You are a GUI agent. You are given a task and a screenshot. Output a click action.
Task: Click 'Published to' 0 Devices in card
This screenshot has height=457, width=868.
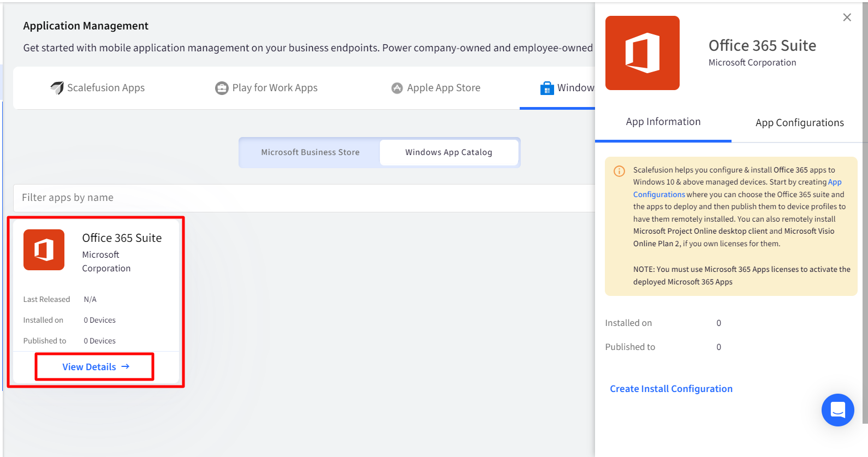pyautogui.click(x=99, y=341)
